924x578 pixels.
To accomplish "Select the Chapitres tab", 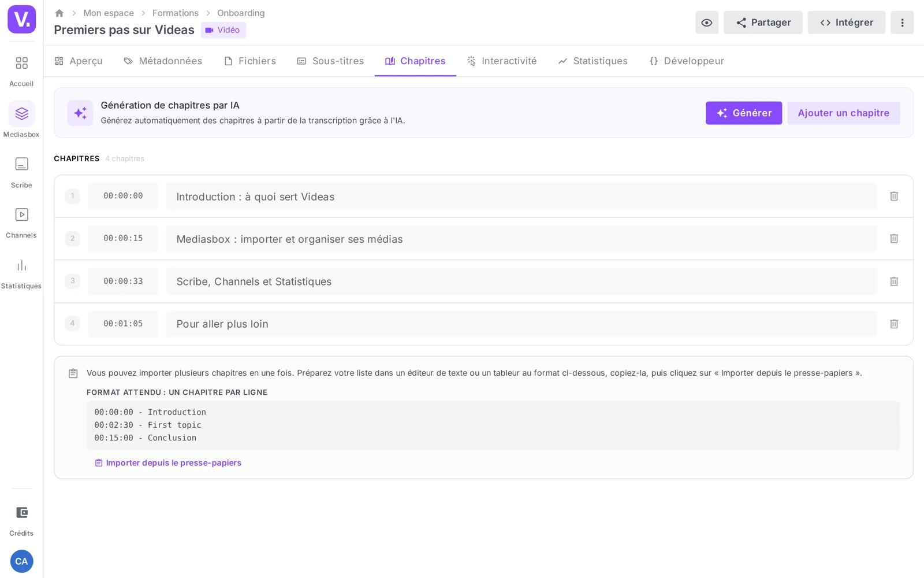I will coord(415,61).
